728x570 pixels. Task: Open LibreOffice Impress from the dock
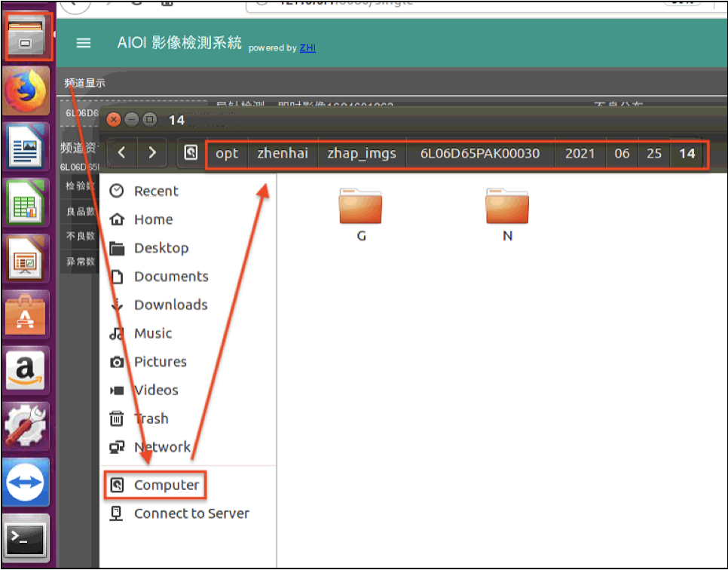pyautogui.click(x=27, y=259)
